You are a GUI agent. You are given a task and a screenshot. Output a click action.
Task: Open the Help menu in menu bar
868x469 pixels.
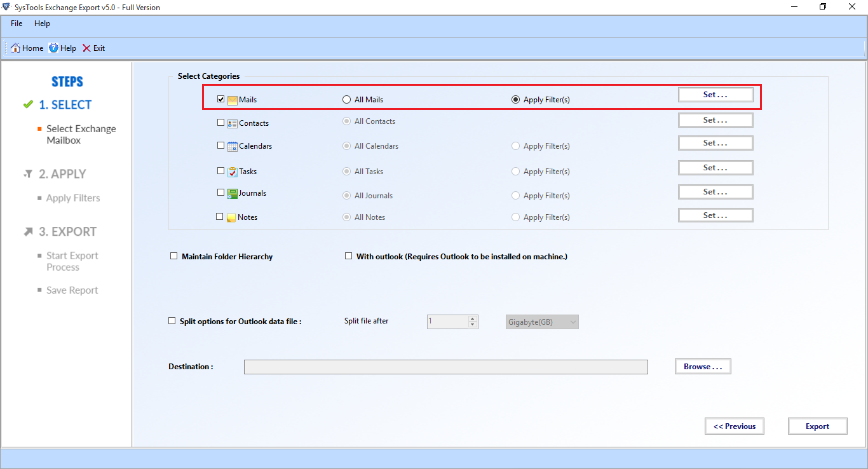(x=42, y=24)
